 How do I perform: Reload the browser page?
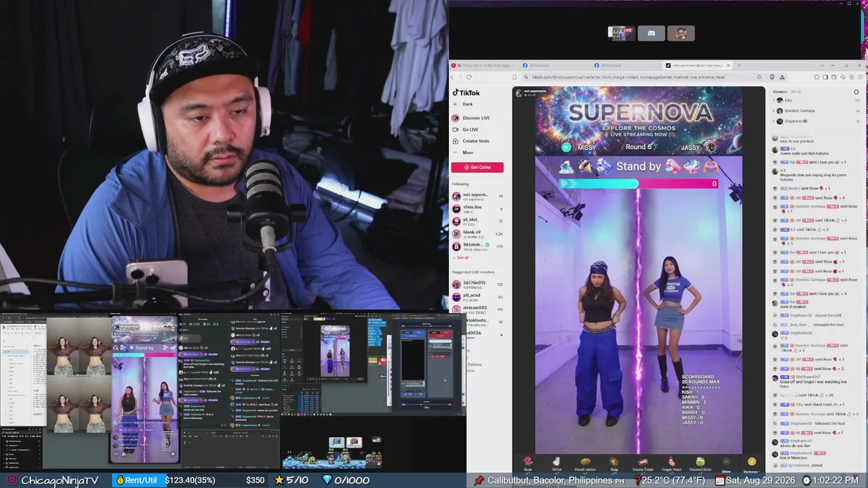click(469, 77)
